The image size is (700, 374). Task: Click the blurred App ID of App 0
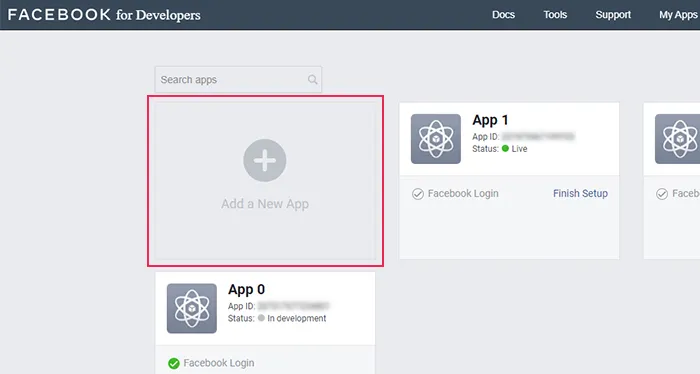point(293,306)
